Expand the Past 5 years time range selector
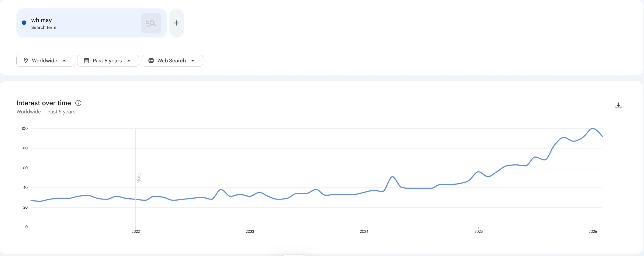Viewport: 644px width, 256px height. pos(108,61)
